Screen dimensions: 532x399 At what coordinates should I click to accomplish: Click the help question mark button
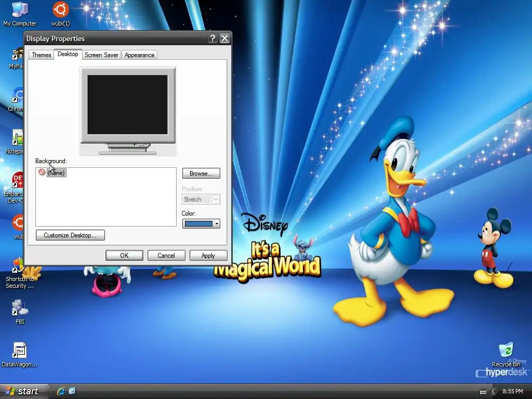(212, 38)
